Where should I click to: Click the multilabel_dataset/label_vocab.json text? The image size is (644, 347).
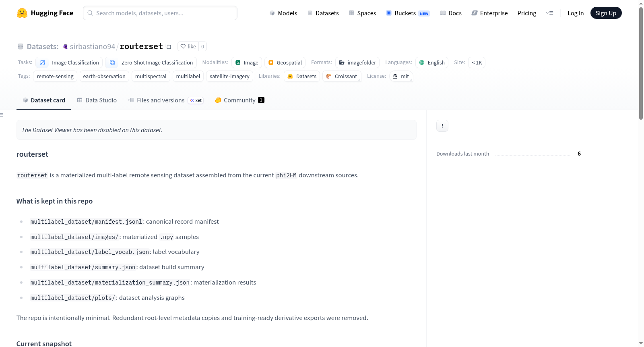click(x=90, y=252)
